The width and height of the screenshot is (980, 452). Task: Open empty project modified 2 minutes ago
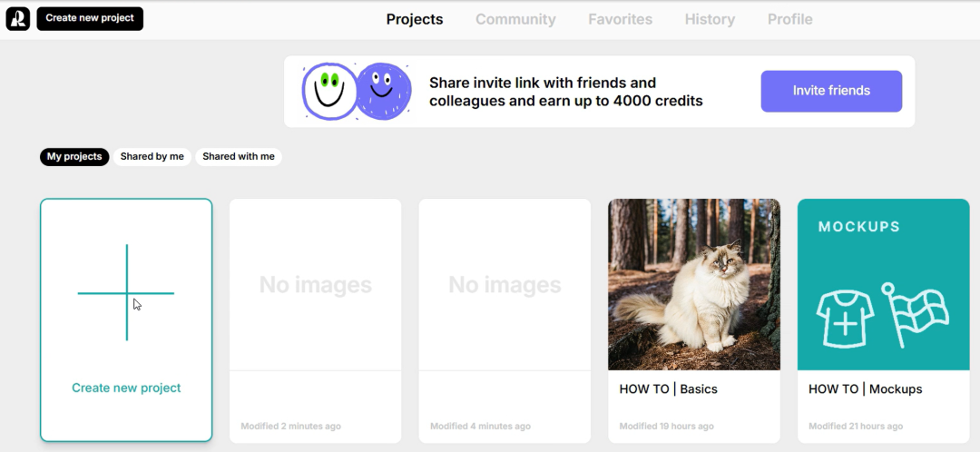(x=315, y=320)
